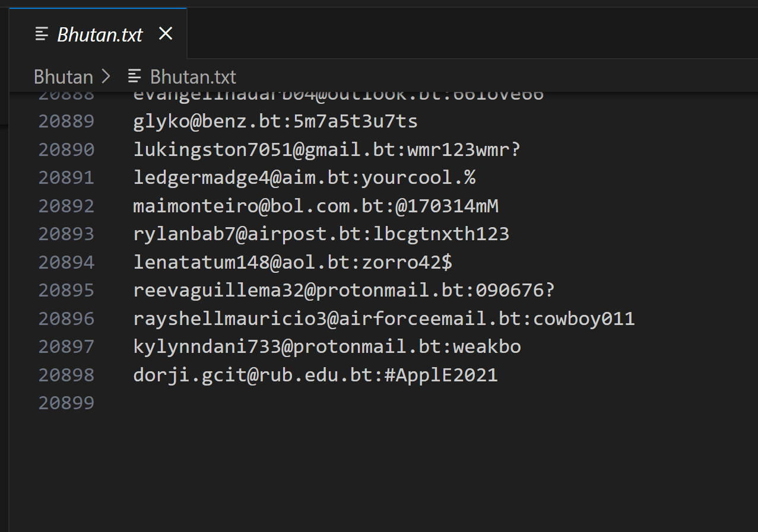758x532 pixels.
Task: Click gutter line number 20894
Action: click(66, 262)
